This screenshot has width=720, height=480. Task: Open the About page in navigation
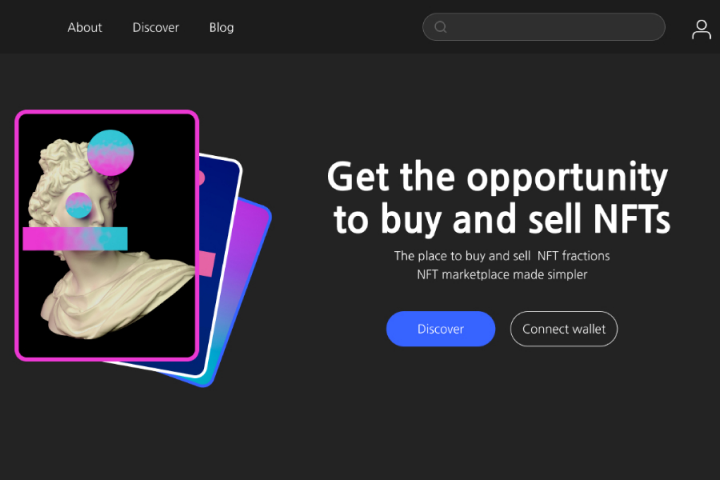[x=84, y=28]
